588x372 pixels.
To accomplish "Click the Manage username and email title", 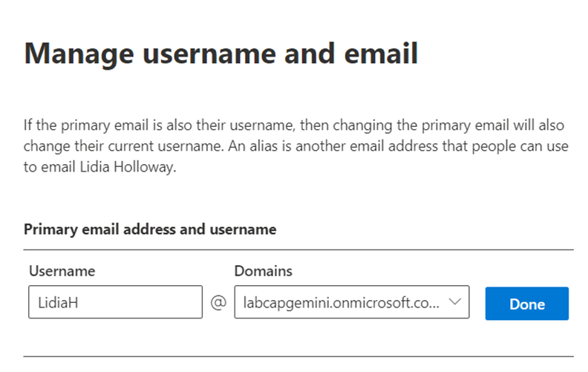I will tap(221, 53).
